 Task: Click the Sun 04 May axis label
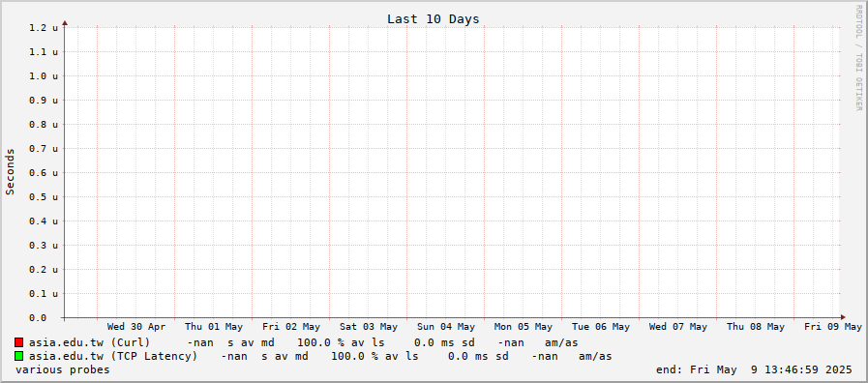point(446,327)
